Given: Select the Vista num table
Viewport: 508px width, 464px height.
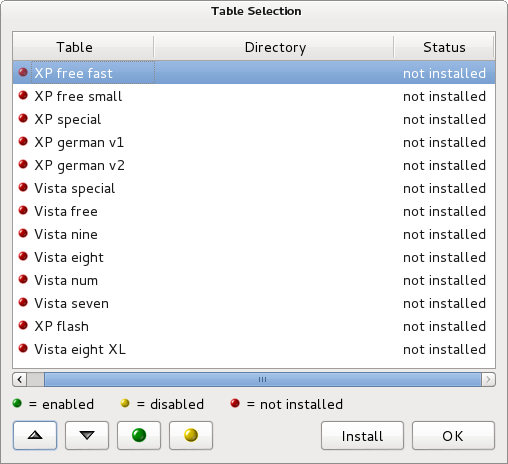Looking at the screenshot, I should pos(254,280).
